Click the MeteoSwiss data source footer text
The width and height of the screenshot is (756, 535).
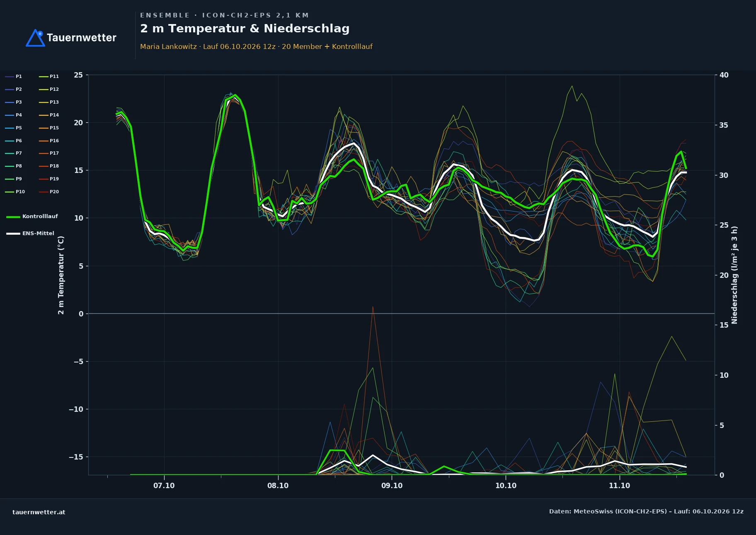coord(646,511)
